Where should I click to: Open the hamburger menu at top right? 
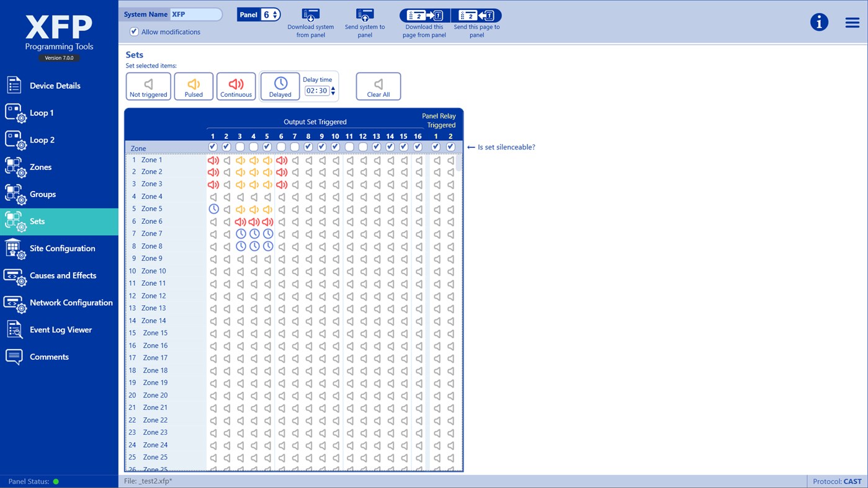(851, 22)
